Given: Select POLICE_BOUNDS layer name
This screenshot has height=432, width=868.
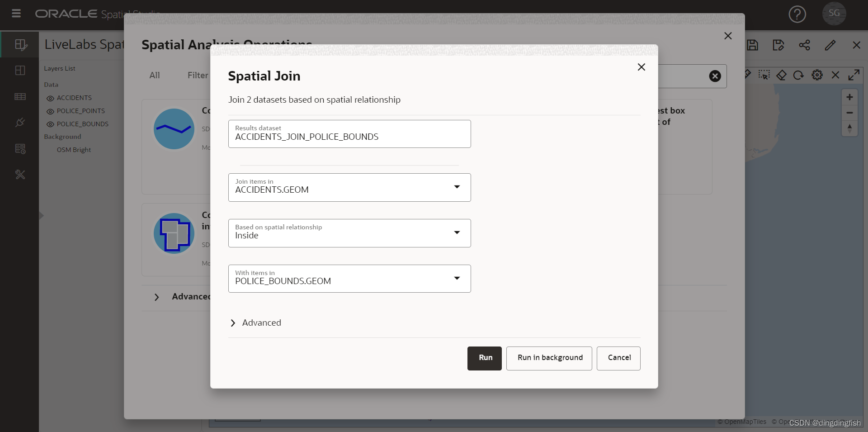Looking at the screenshot, I should (x=83, y=124).
